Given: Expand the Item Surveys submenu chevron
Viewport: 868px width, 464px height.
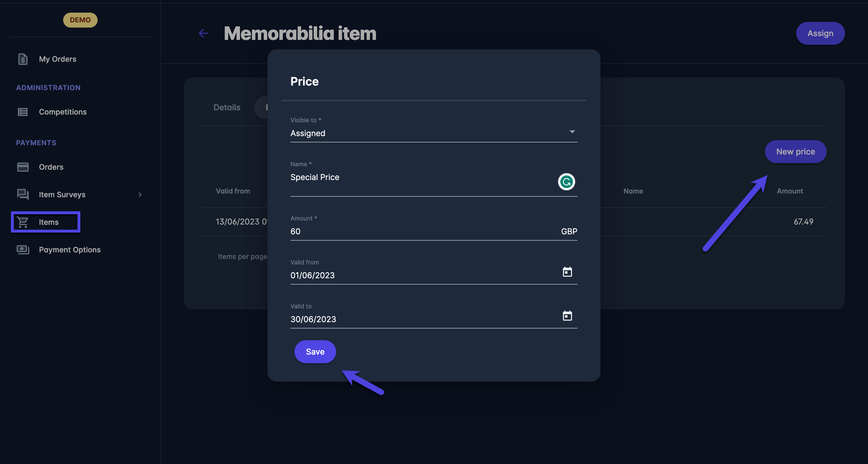Looking at the screenshot, I should click(x=140, y=195).
